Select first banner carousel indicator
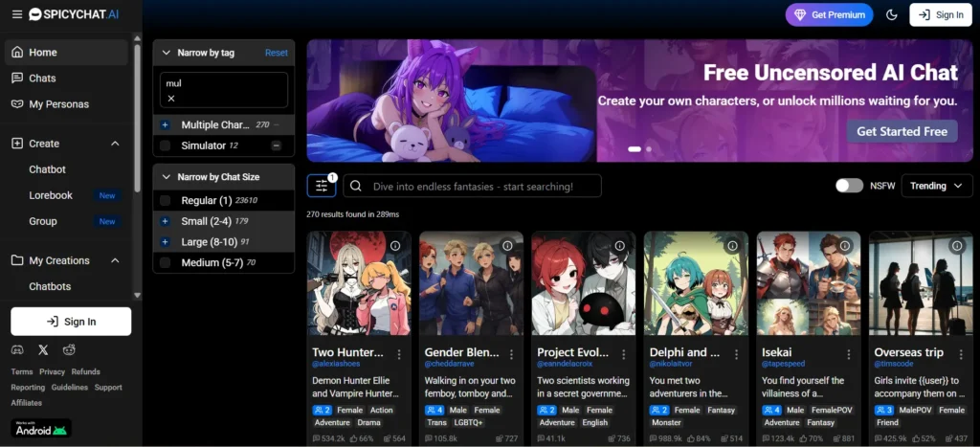 tap(635, 149)
